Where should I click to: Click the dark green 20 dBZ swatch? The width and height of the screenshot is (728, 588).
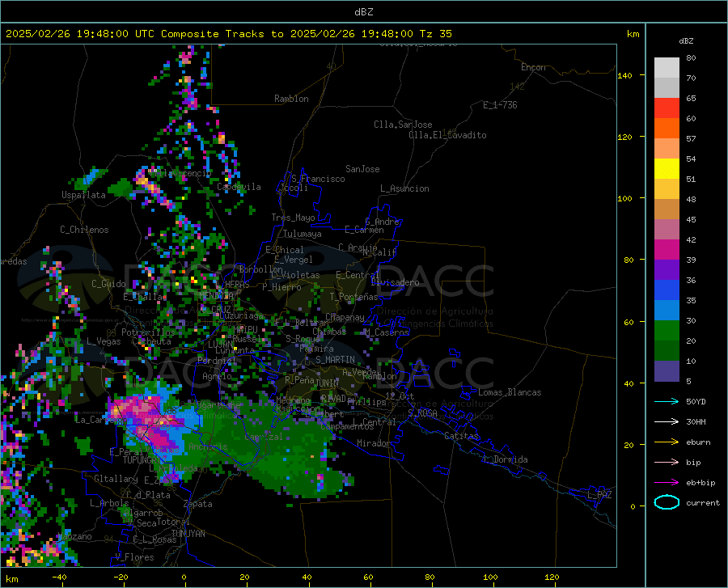[667, 351]
